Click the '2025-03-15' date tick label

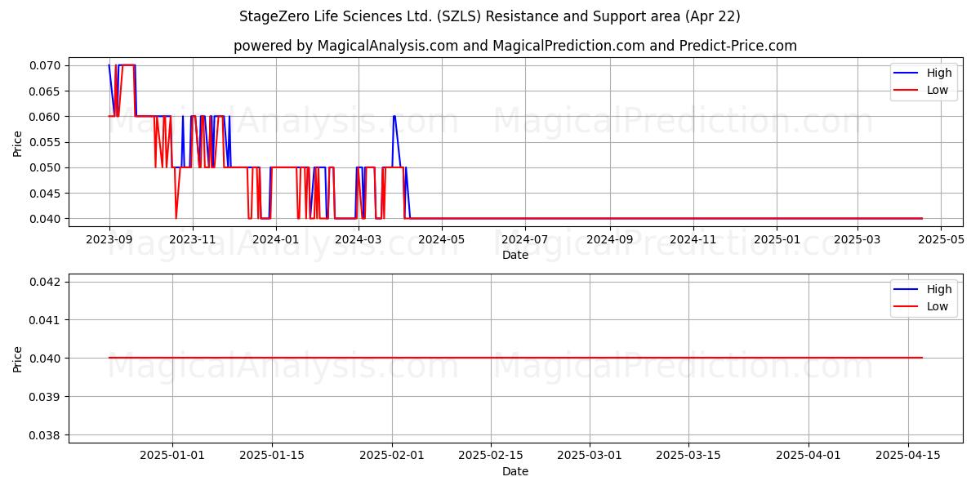point(689,456)
